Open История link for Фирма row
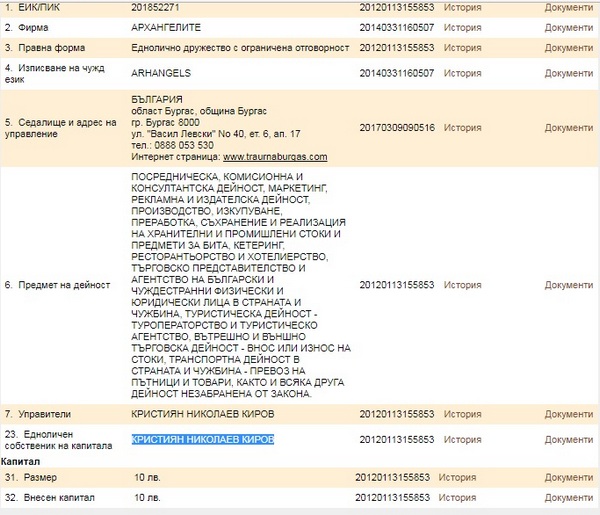The height and width of the screenshot is (515, 600). 462,28
